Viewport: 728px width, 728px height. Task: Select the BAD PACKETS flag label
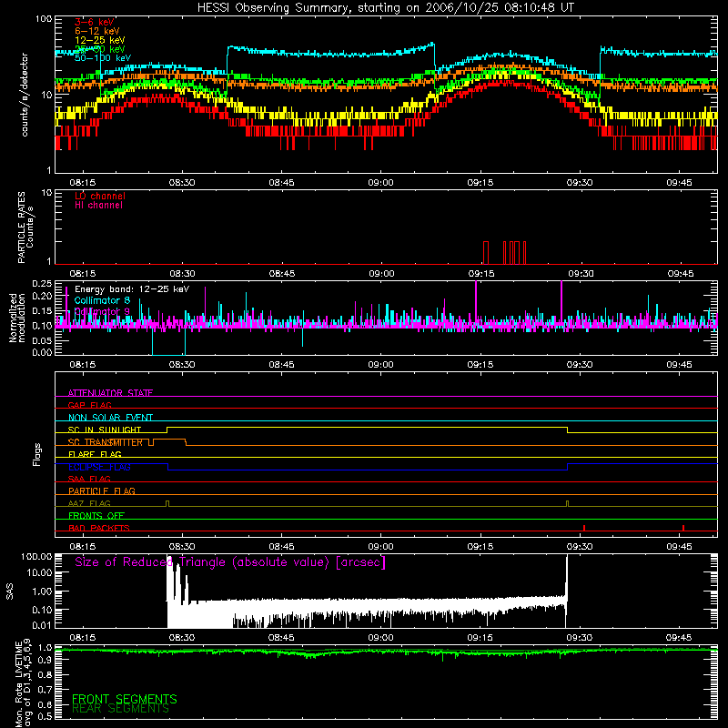pos(99,528)
